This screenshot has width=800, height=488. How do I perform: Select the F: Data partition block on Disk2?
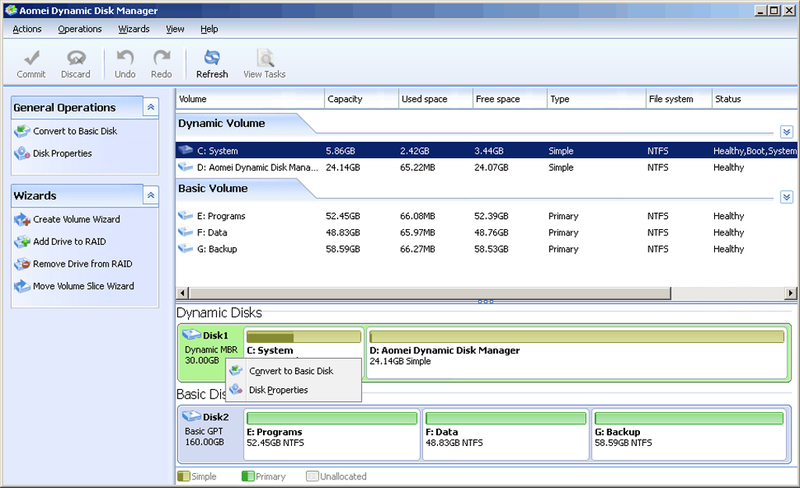(506, 434)
